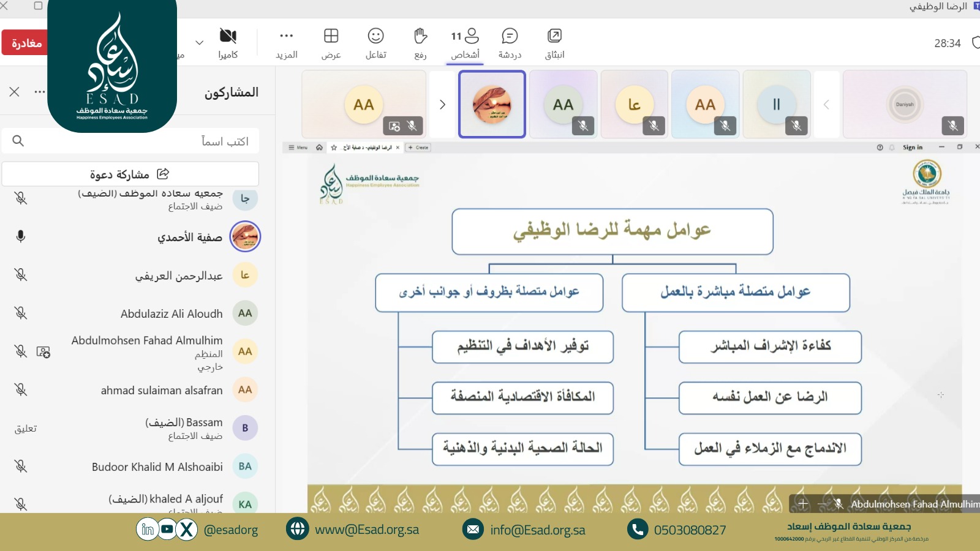Show previous participants with left chevron

[x=826, y=105]
